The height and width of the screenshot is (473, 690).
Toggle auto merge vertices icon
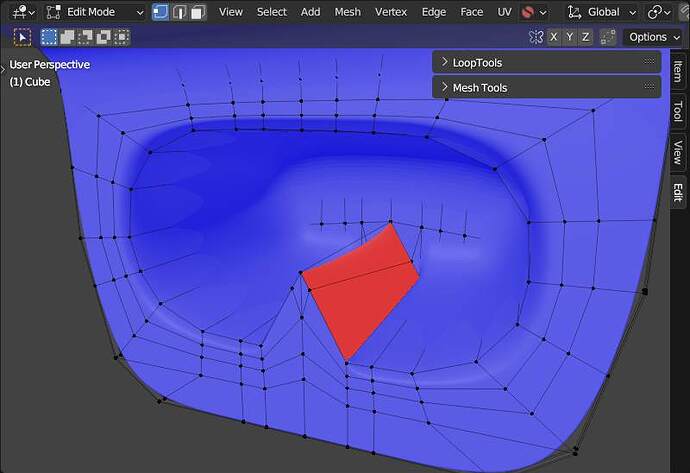pos(608,37)
